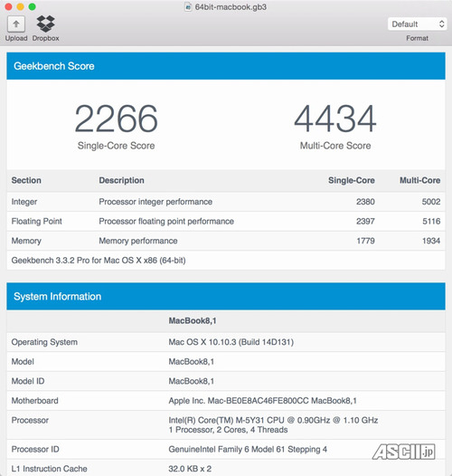This screenshot has width=452, height=476.
Task: Select the Memory row label
Action: 26,241
